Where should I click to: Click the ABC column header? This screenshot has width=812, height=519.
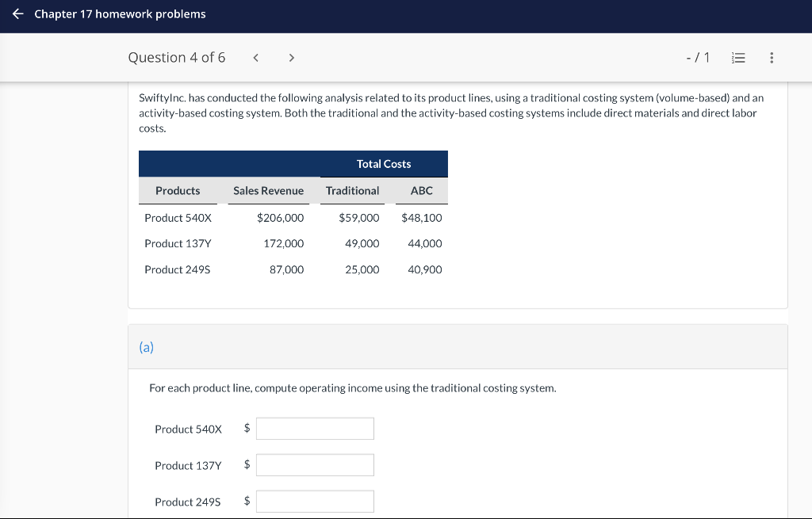point(422,191)
